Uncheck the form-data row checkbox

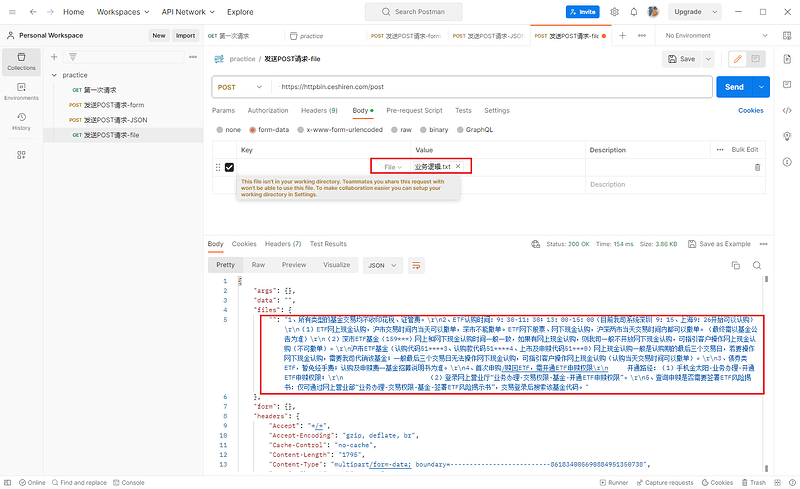point(229,167)
